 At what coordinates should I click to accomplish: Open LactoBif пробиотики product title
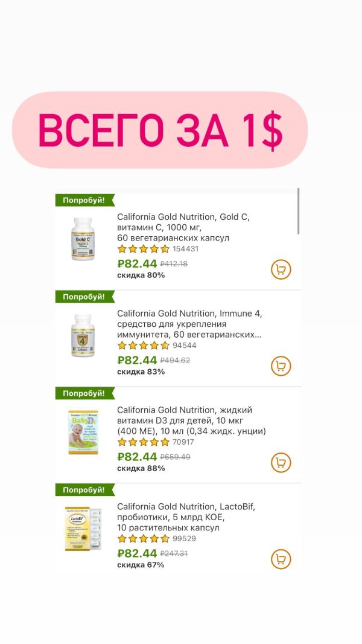(x=186, y=517)
